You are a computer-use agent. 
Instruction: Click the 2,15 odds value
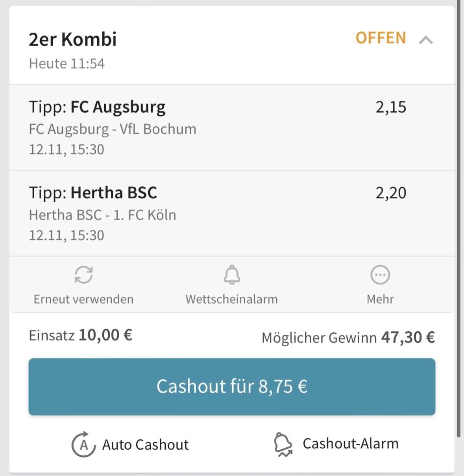point(391,107)
